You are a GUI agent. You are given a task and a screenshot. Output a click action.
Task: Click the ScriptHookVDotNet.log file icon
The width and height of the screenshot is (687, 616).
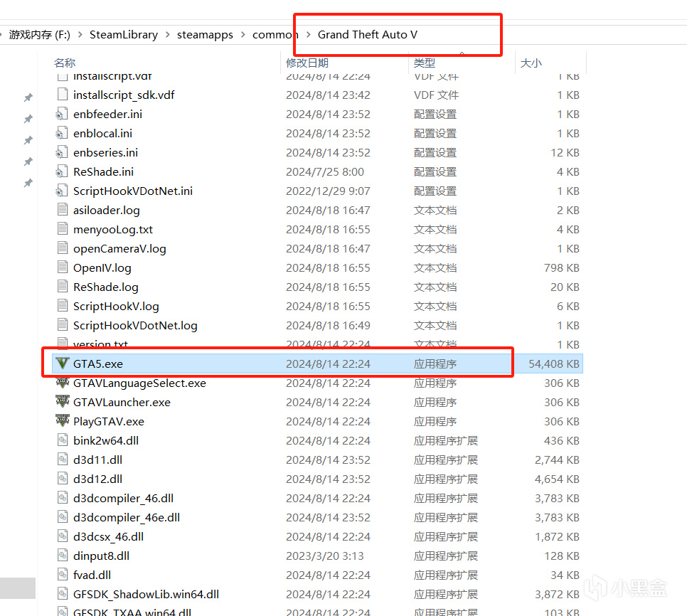63,325
